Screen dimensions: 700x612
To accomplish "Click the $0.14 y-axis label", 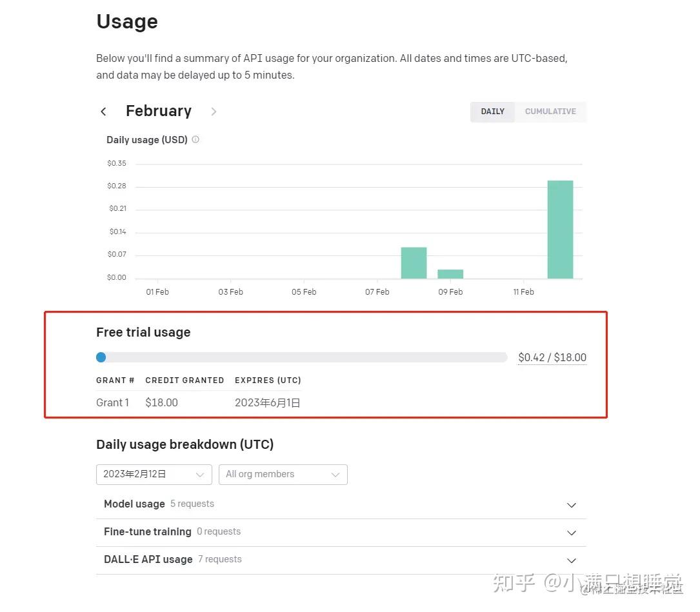I will [118, 232].
